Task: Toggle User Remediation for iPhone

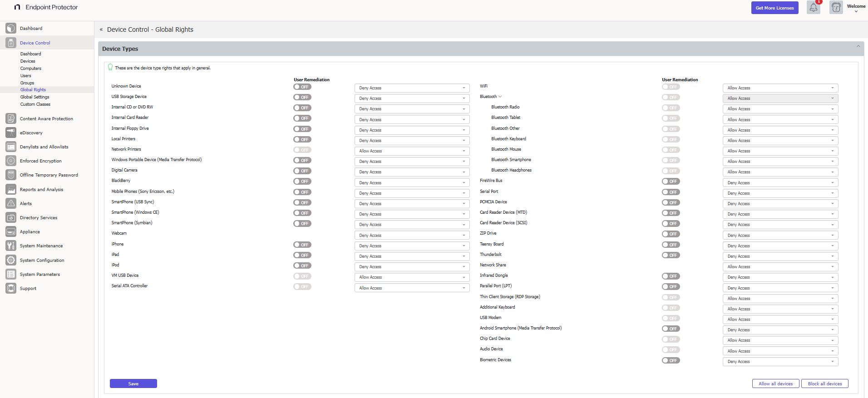Action: (x=302, y=245)
